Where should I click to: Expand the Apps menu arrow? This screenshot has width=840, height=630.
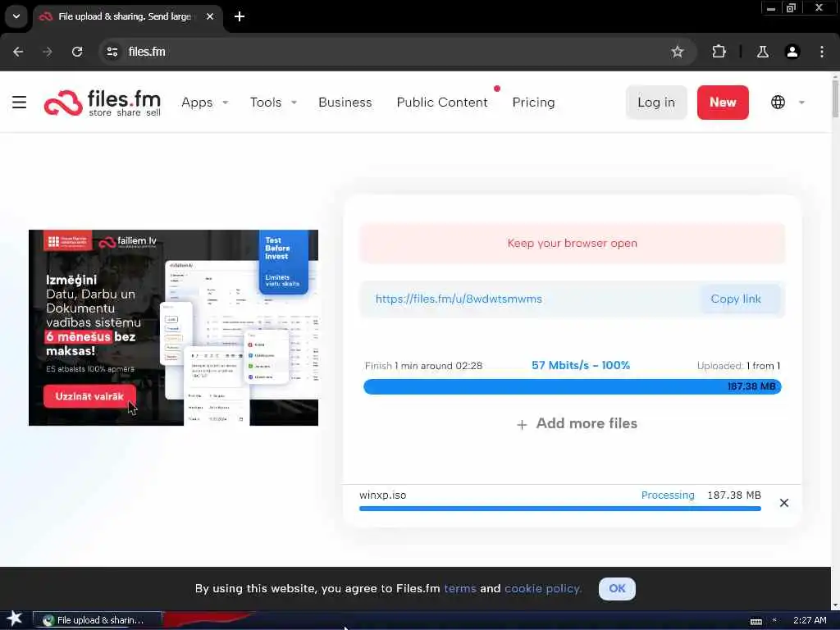point(225,103)
